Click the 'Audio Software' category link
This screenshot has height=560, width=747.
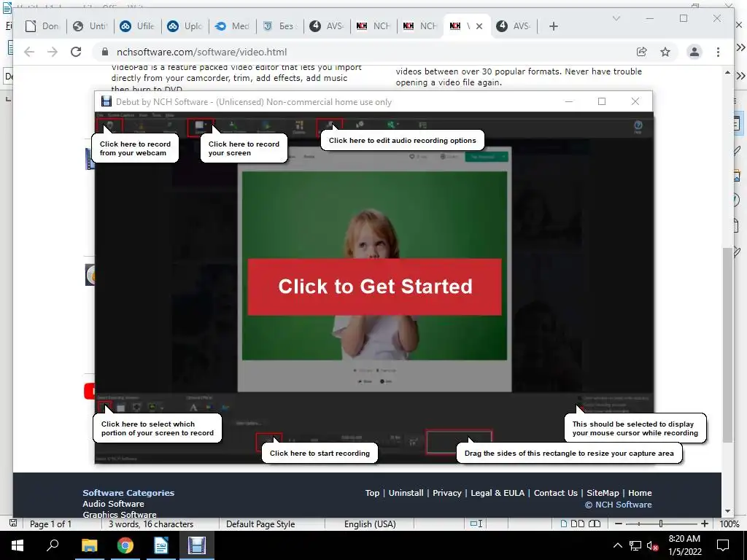[x=113, y=504]
